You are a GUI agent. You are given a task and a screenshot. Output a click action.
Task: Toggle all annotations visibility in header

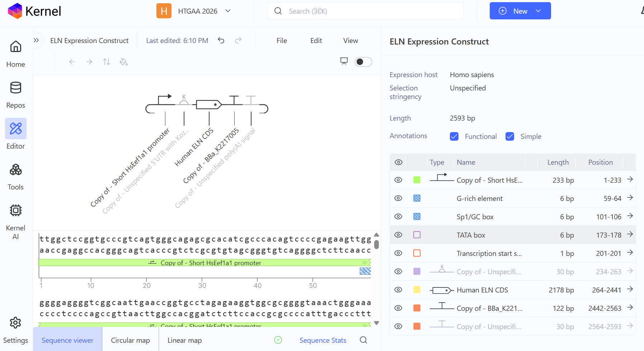[398, 162]
